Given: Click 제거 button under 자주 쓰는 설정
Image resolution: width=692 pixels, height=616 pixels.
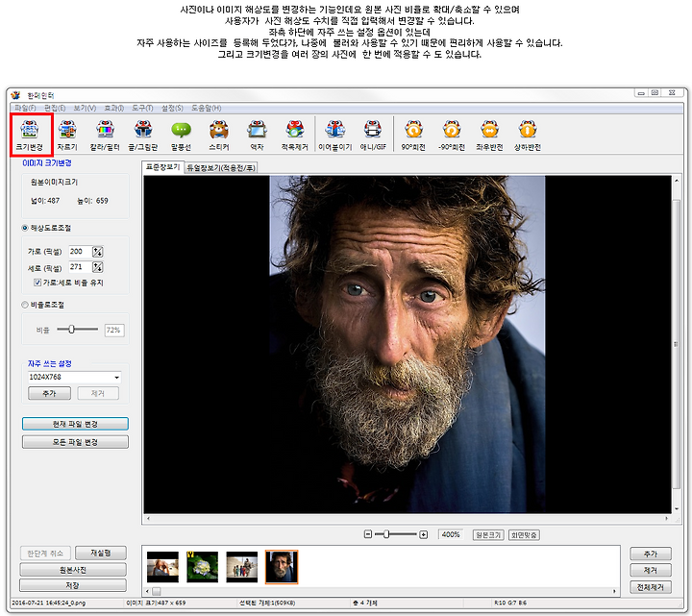Looking at the screenshot, I should point(98,393).
